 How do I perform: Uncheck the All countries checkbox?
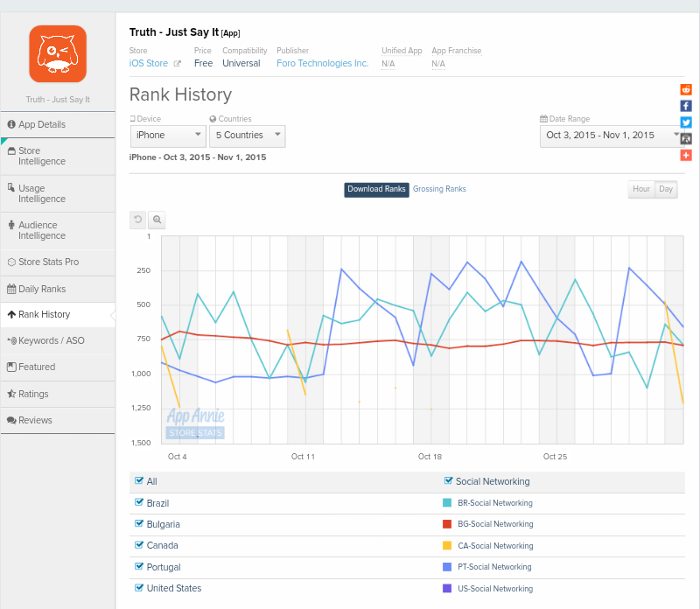pyautogui.click(x=139, y=481)
